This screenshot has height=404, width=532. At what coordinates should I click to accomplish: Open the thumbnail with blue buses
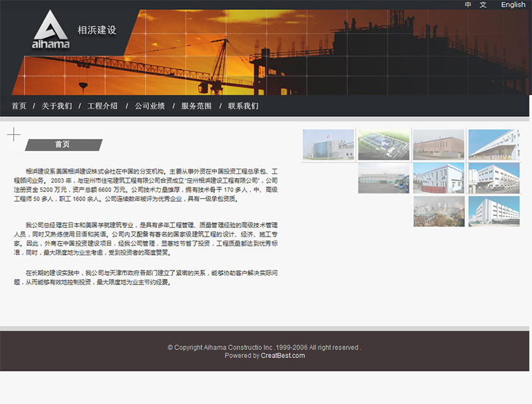coord(384,178)
